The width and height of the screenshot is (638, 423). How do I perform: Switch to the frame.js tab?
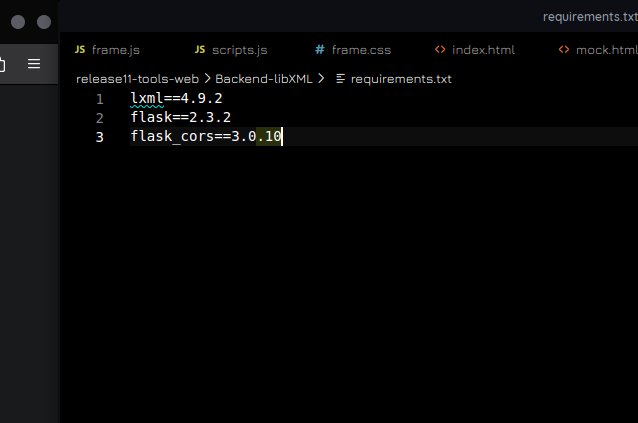pos(115,49)
